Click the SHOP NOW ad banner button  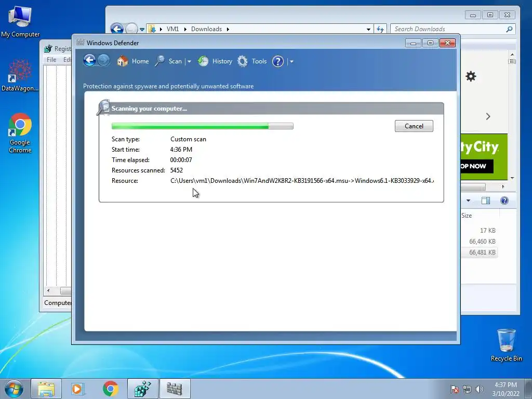click(x=477, y=166)
